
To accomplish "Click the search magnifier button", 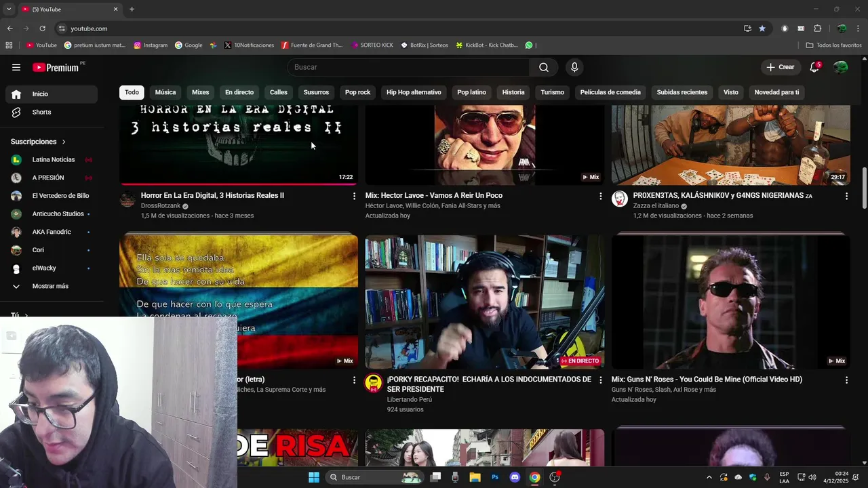I will (x=544, y=67).
